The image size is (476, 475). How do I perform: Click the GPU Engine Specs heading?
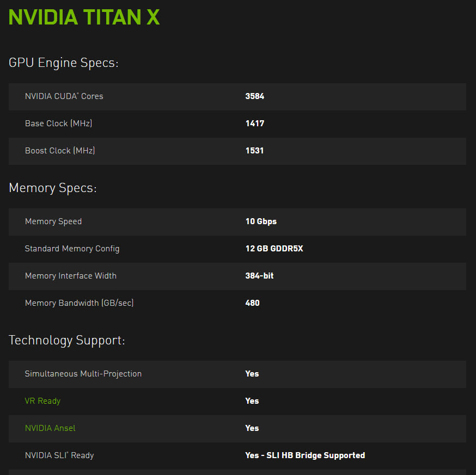click(x=64, y=63)
